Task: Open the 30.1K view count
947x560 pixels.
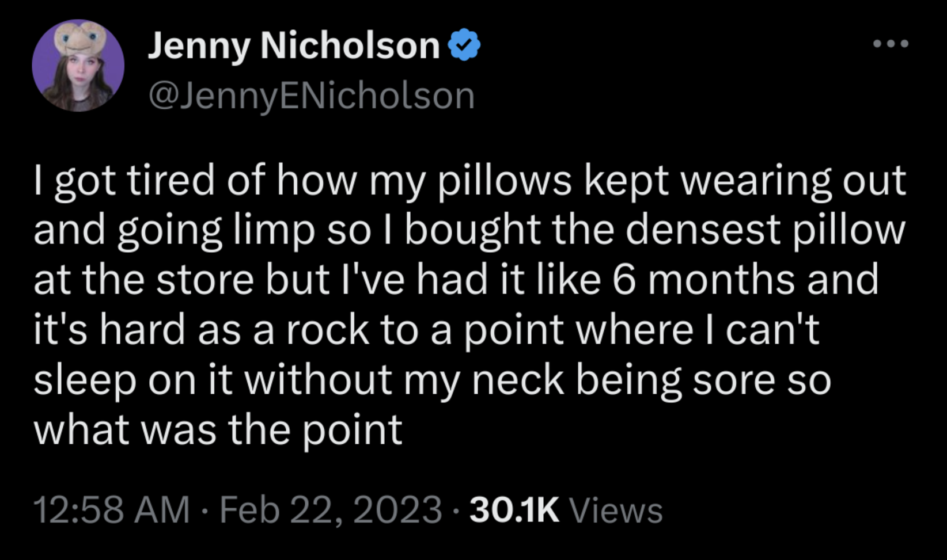Action: click(x=514, y=510)
